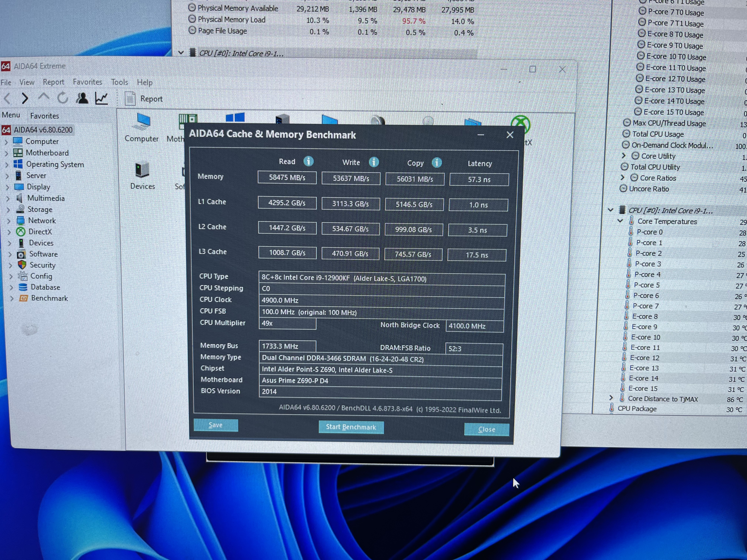Open the Devices category icon
This screenshot has height=560, width=747.
pyautogui.click(x=142, y=170)
